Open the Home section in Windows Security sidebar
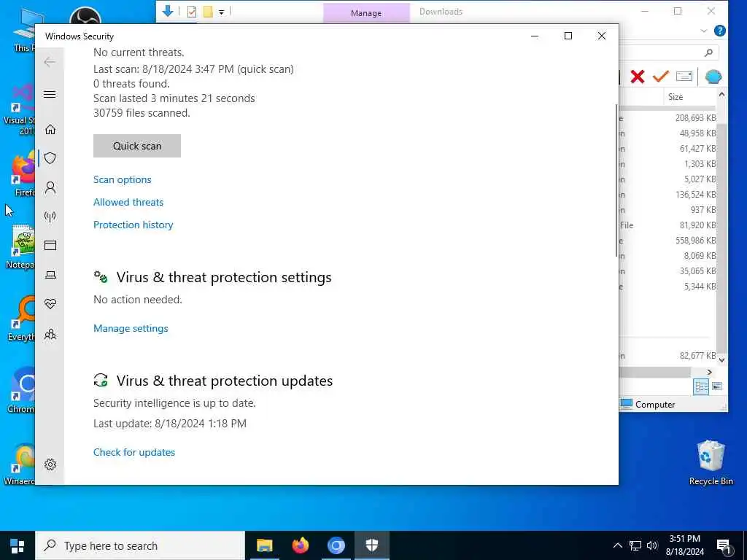Screen dimensions: 747x560 [50, 130]
